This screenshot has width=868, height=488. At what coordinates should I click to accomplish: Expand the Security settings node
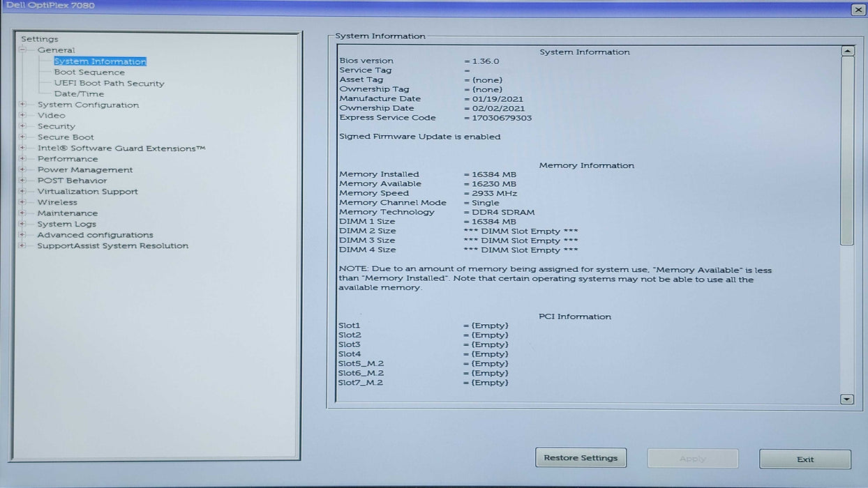(23, 127)
